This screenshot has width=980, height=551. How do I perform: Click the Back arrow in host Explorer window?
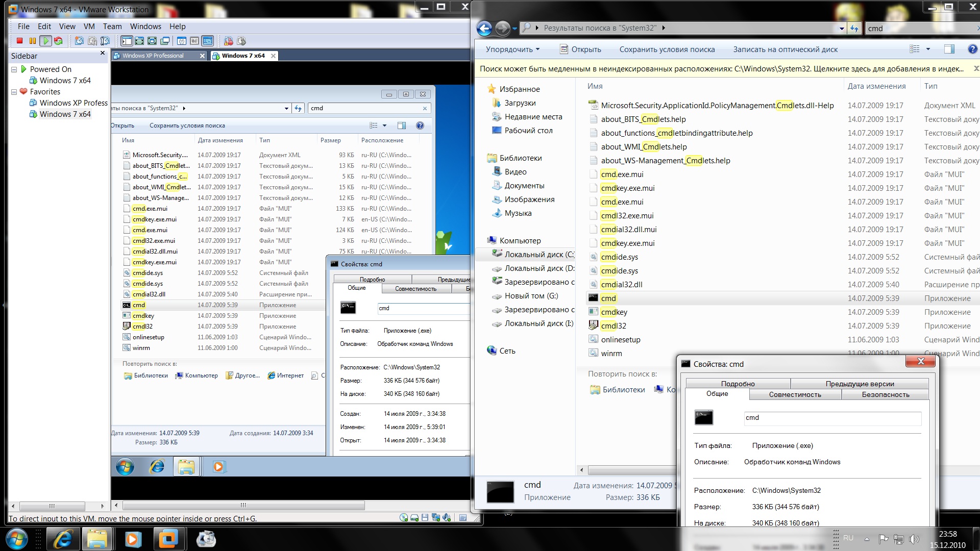[x=484, y=29]
